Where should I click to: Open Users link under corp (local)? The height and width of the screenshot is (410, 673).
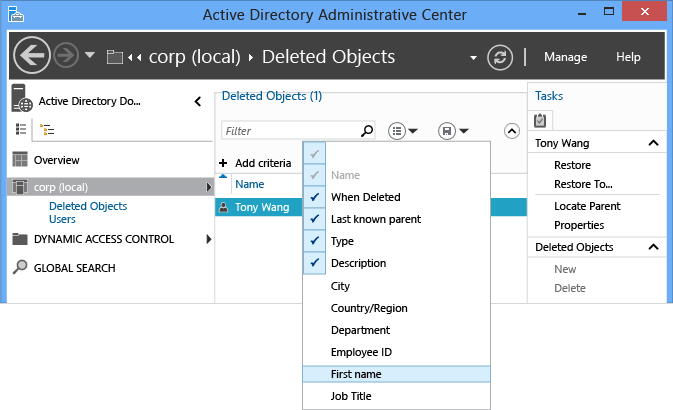pyautogui.click(x=62, y=219)
